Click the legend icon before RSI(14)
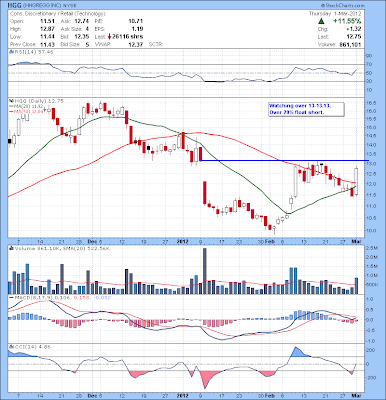Viewport: 386px width, 400px height. pos(11,52)
